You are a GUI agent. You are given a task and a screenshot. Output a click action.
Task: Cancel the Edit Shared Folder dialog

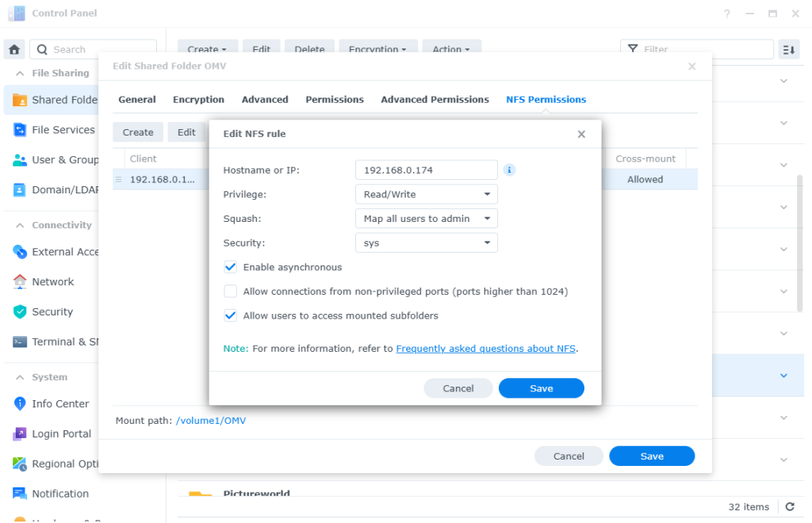coord(568,456)
